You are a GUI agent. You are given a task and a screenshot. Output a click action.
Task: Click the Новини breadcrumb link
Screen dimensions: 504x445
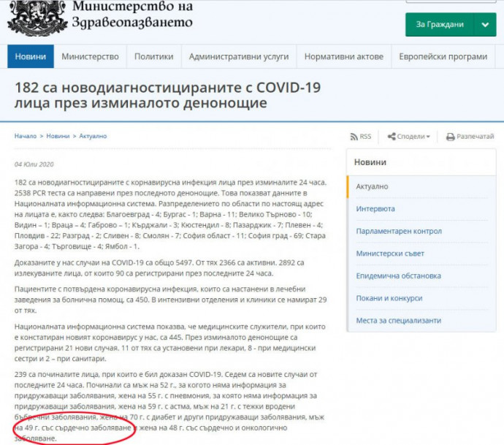pos(58,136)
